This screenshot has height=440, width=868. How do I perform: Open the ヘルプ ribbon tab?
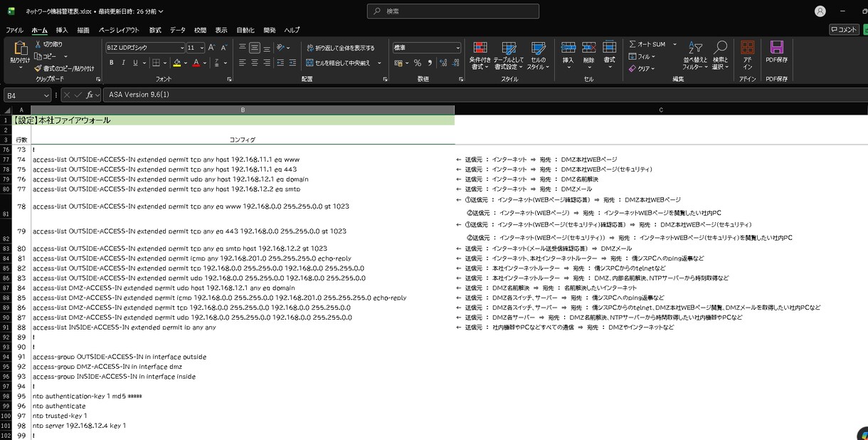pyautogui.click(x=292, y=31)
